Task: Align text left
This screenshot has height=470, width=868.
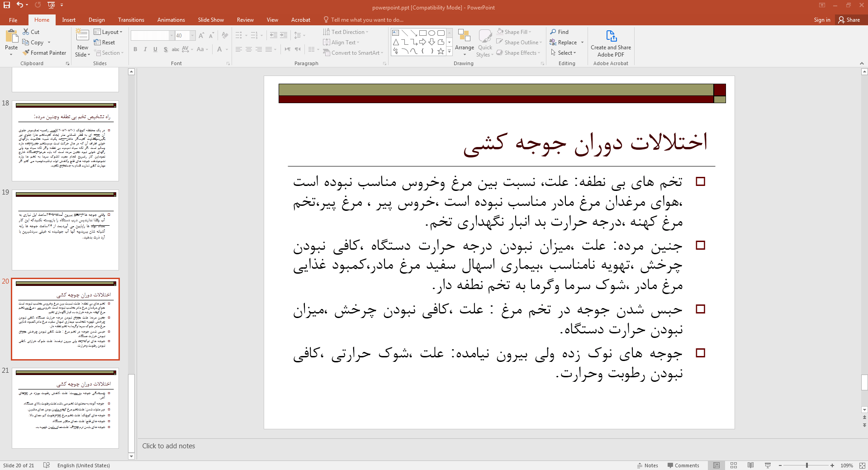Action: pos(239,49)
